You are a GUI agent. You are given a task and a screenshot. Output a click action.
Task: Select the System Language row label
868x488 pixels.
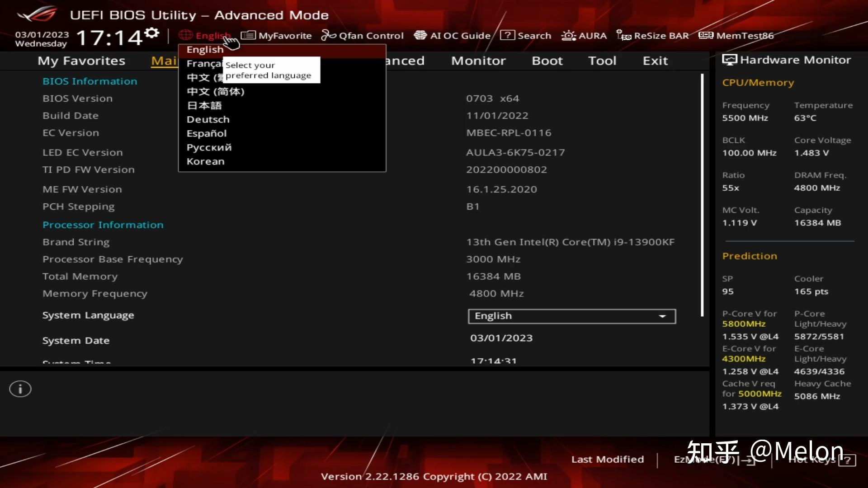(x=88, y=315)
